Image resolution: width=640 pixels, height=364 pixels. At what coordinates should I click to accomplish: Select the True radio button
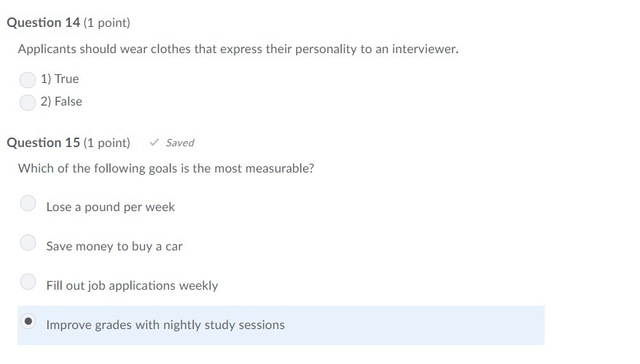(28, 79)
